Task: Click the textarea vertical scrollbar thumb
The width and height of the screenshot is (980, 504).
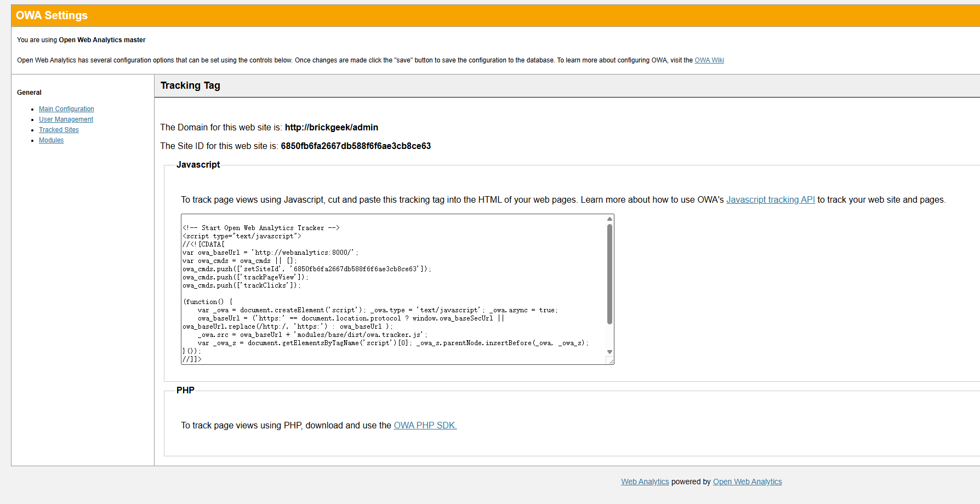Action: click(609, 274)
